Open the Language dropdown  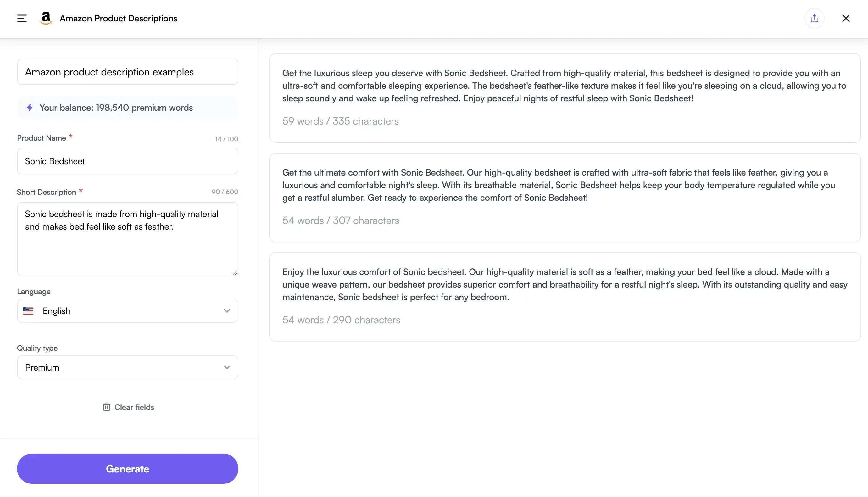tap(127, 311)
